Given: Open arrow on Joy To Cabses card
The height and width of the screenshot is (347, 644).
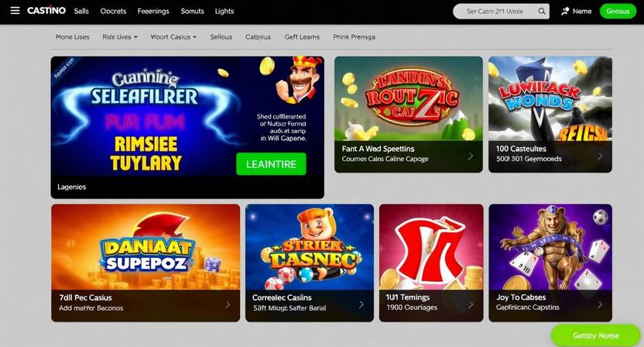Looking at the screenshot, I should coord(600,304).
